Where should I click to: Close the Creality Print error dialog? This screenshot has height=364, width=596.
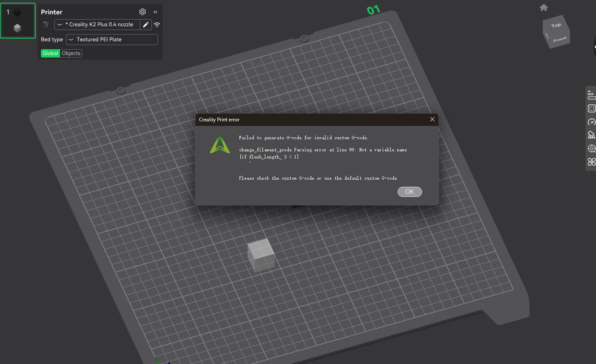432,120
